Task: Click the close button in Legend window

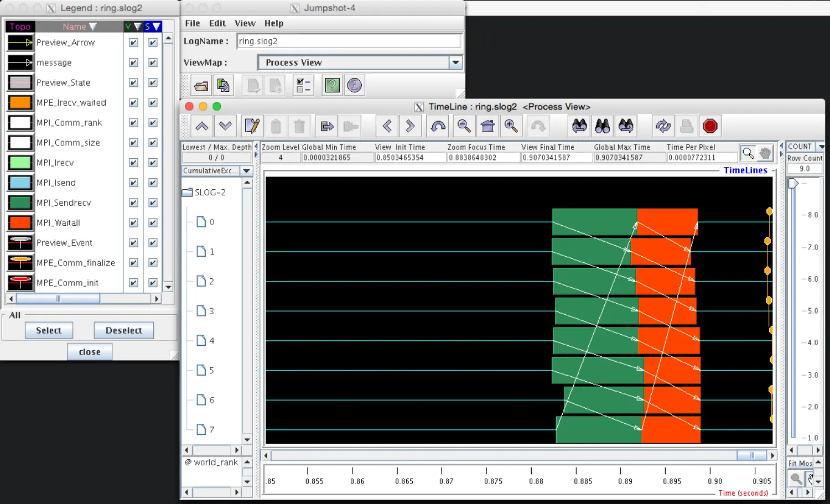Action: coord(90,352)
